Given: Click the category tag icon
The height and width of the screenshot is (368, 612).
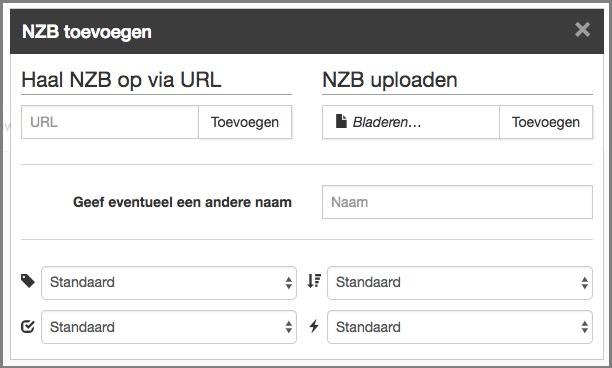Looking at the screenshot, I should (28, 281).
